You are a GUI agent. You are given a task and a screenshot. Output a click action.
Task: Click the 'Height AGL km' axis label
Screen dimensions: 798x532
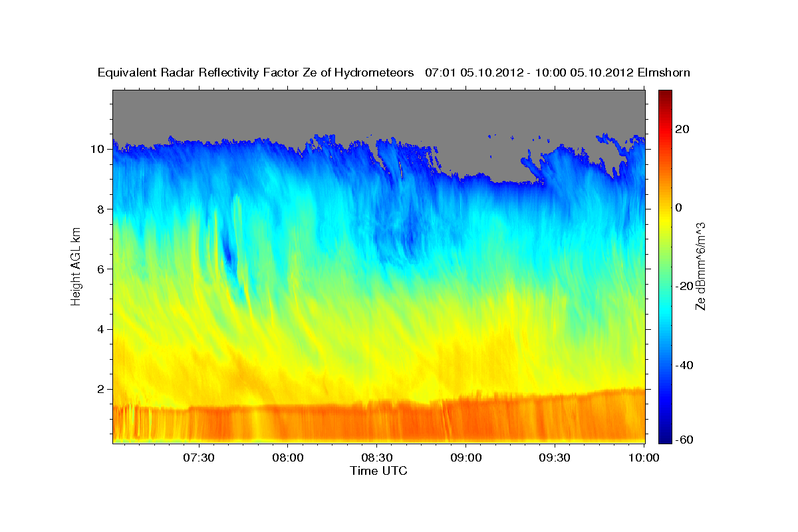[75, 265]
